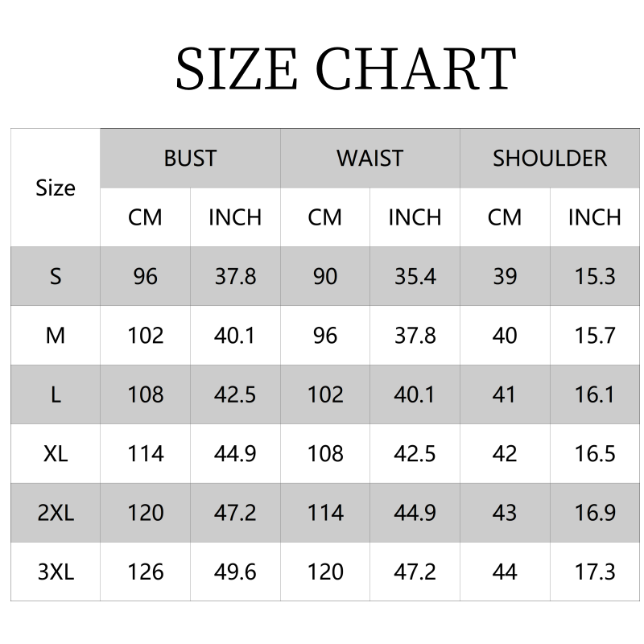Select the BUST column header
Viewport: 644px width, 644px height.
190,158
